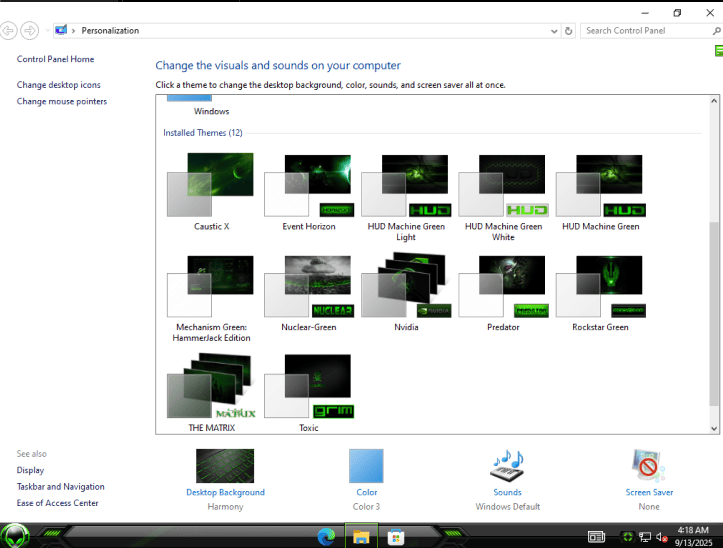Open the Sounds settings icon
This screenshot has height=548, width=723.
tap(507, 466)
